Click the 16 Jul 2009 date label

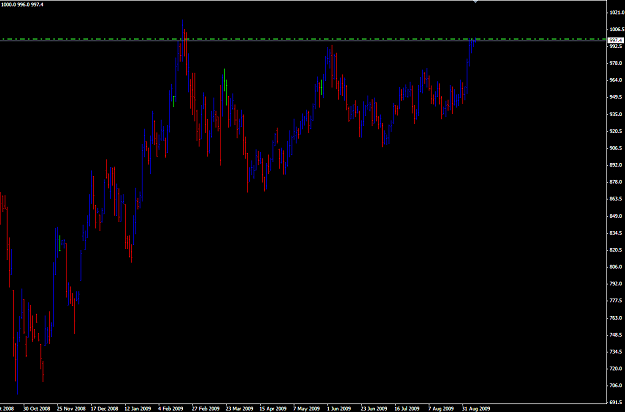407,408
